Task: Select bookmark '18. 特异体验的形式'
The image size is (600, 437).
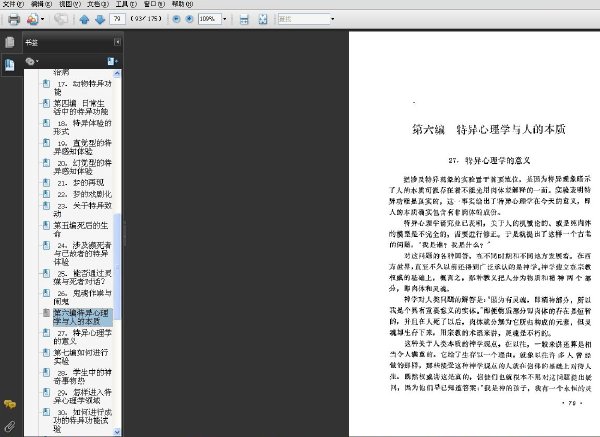Action: click(x=82, y=127)
